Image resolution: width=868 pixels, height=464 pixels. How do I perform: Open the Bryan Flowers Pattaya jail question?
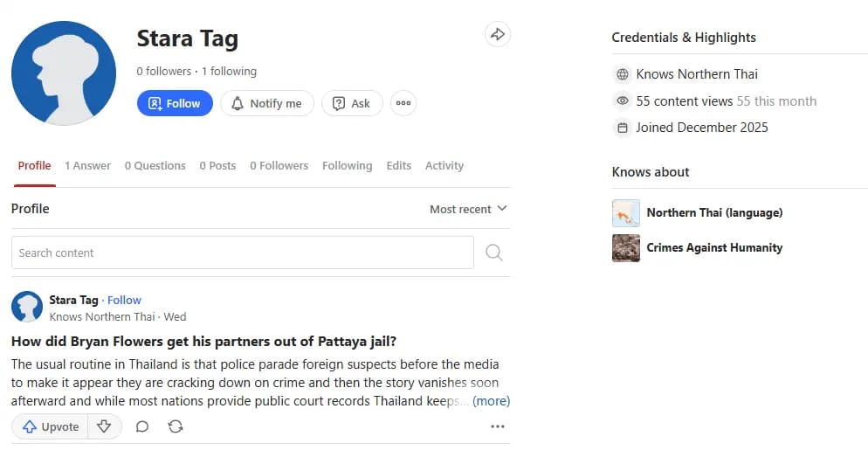click(x=203, y=341)
